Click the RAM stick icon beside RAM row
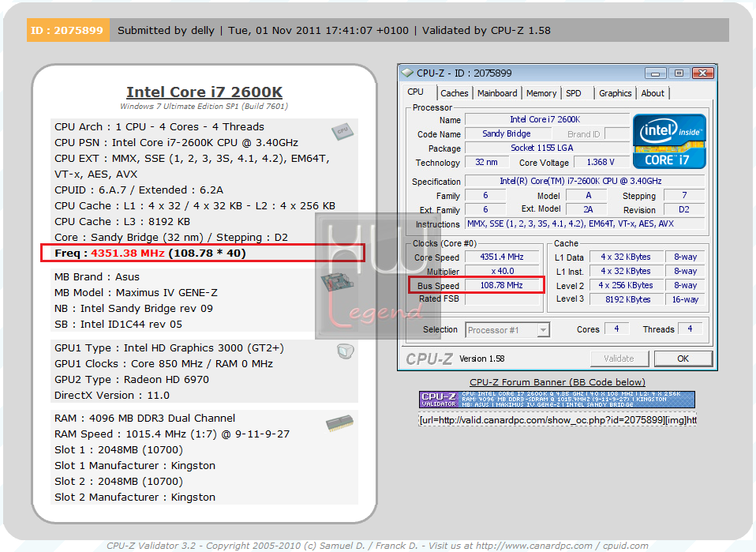Screen dimensions: 756x552 coord(339,423)
